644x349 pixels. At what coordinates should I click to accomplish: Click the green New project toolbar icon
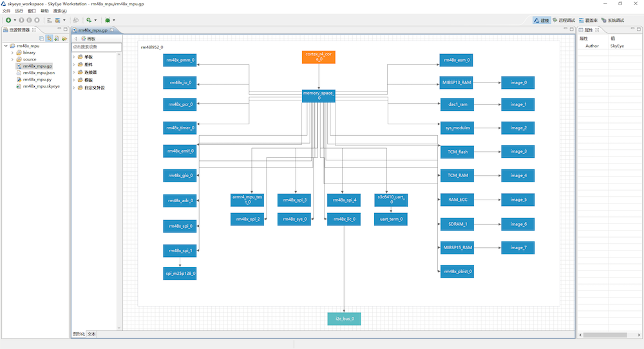(x=8, y=20)
